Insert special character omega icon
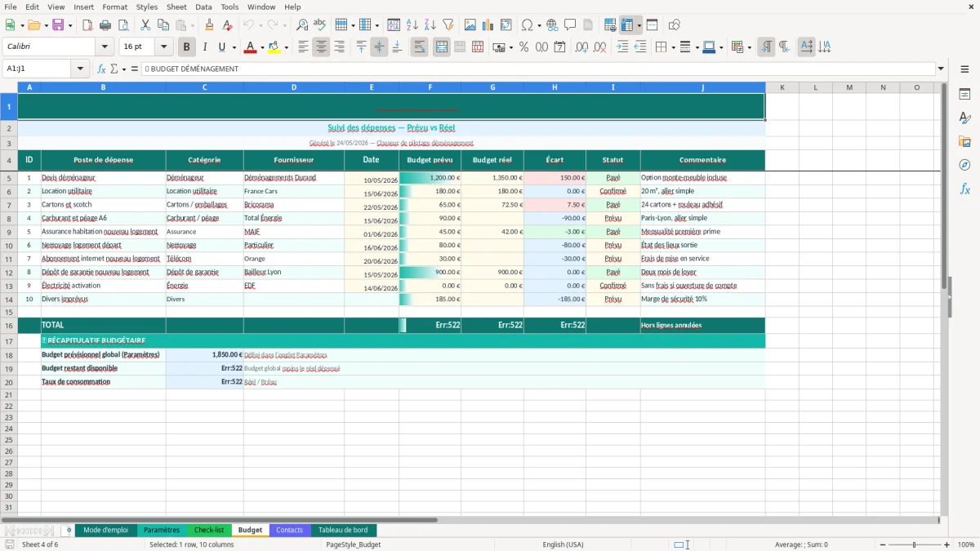Image resolution: width=980 pixels, height=551 pixels. pos(527,25)
